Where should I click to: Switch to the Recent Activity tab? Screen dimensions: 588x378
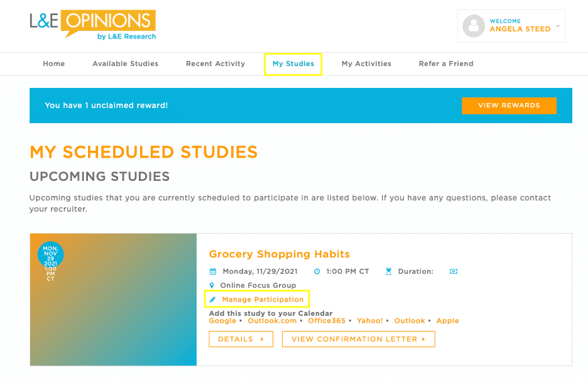tap(215, 64)
